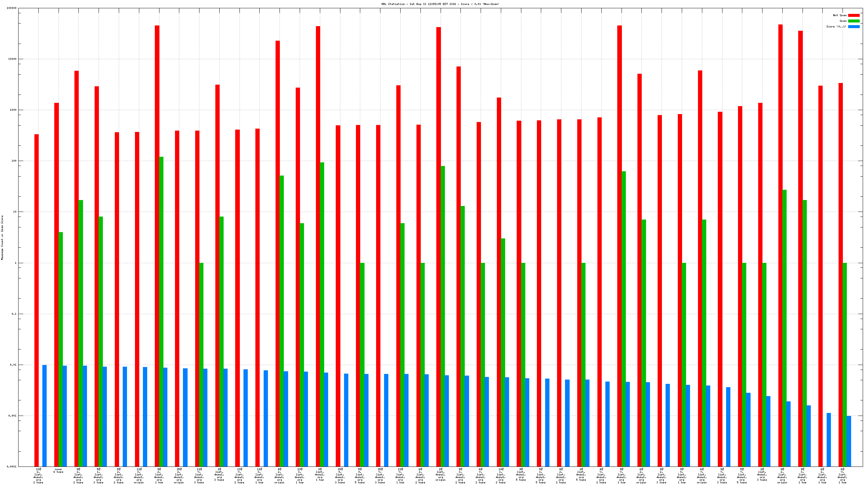Click the leftmost blue score bar
Image resolution: width=868 pixels, height=488 pixels.
[x=44, y=416]
